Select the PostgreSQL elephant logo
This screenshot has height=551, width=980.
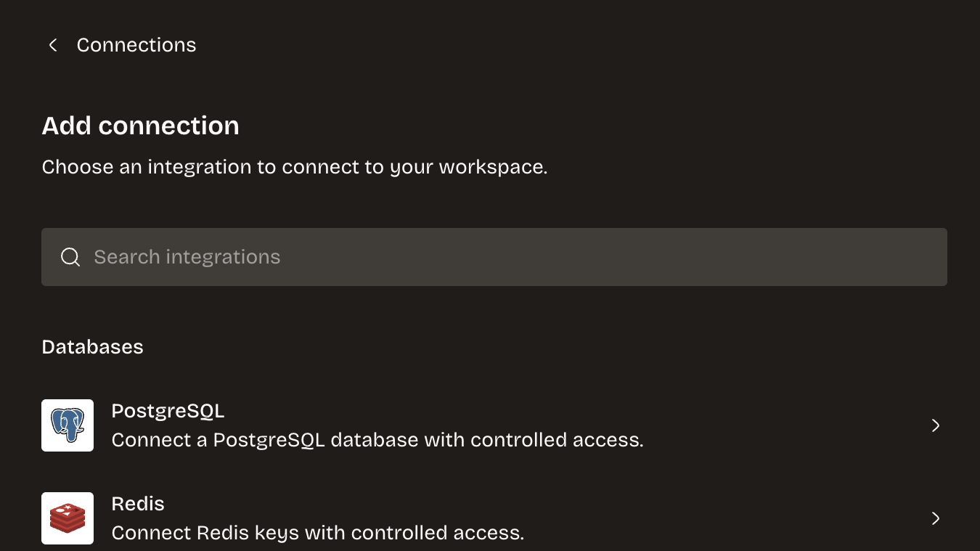point(68,425)
